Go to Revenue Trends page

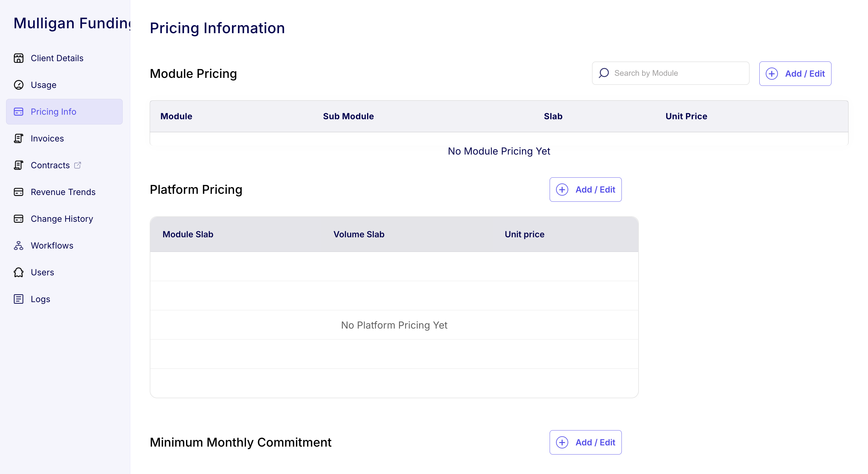pos(63,192)
